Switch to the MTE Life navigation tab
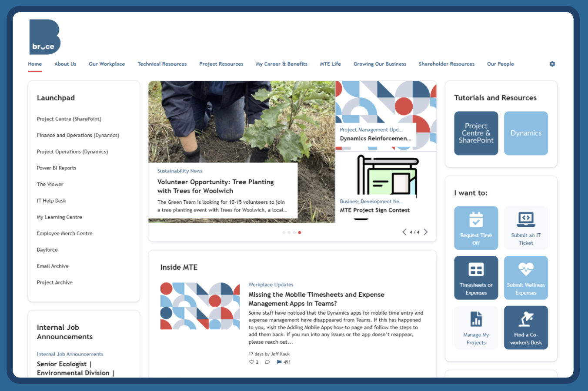The height and width of the screenshot is (391, 588). 330,64
